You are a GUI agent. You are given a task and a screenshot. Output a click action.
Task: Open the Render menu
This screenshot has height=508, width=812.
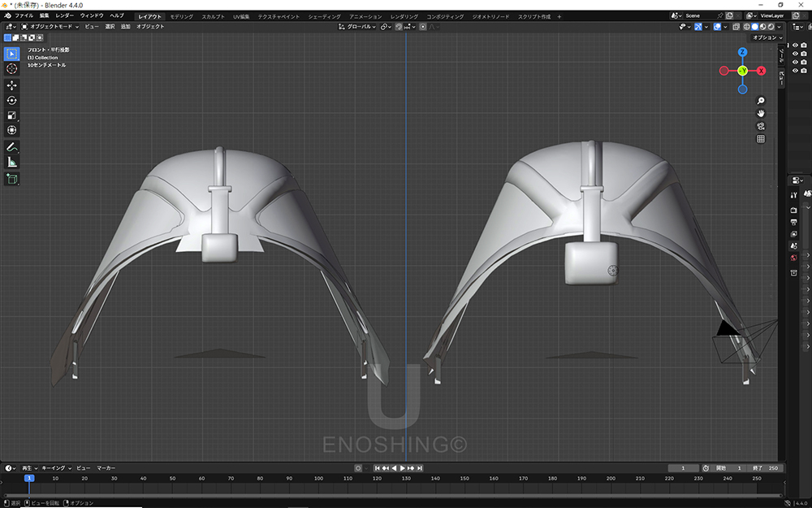(x=65, y=16)
